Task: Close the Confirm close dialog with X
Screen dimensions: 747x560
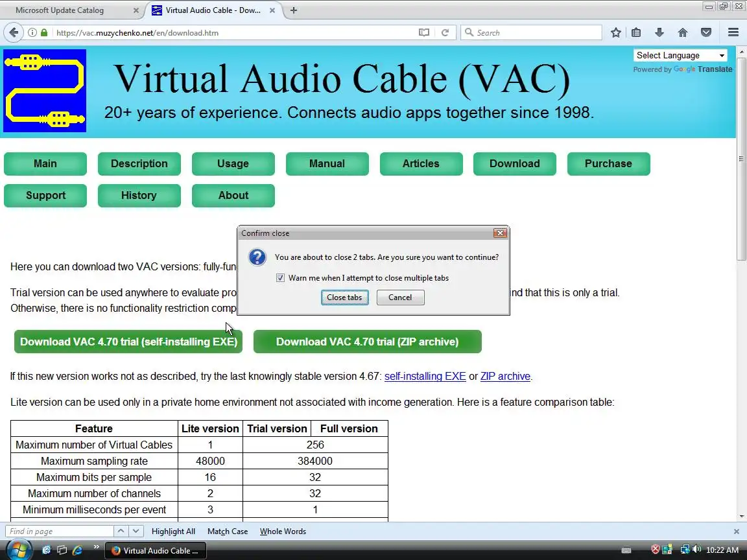Action: pyautogui.click(x=500, y=233)
